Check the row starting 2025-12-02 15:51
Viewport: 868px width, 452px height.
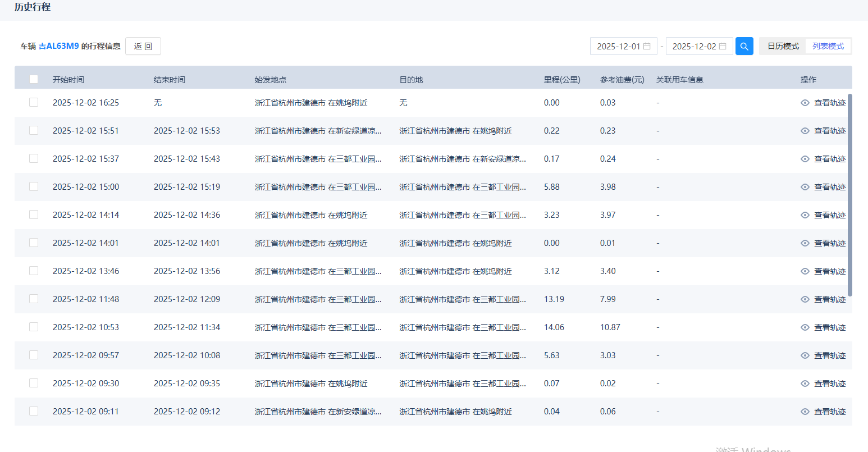pos(34,130)
